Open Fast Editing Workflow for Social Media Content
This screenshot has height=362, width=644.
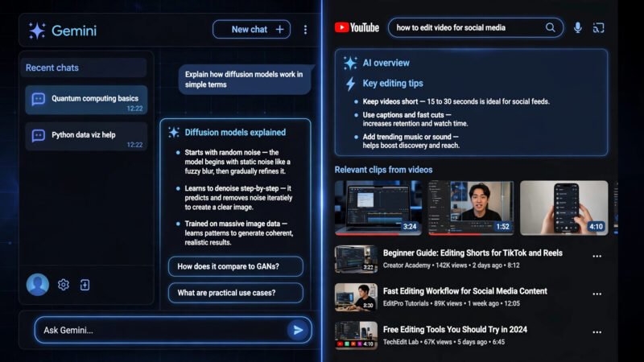pyautogui.click(x=465, y=291)
